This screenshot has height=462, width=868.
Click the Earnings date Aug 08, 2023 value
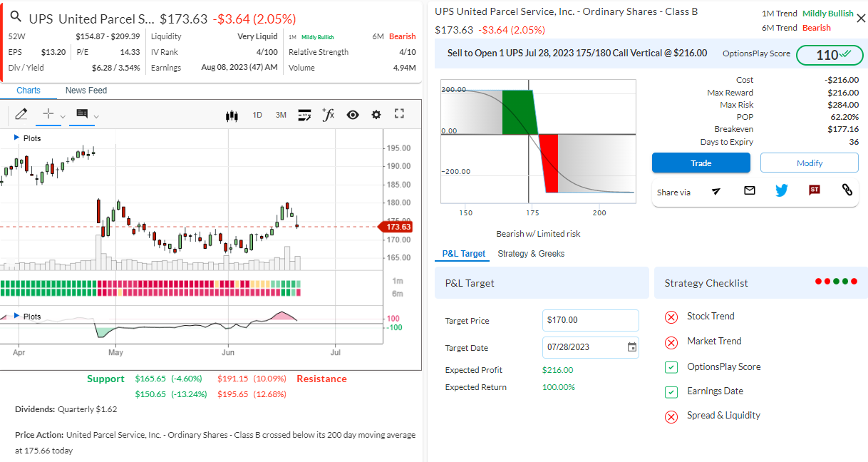pos(239,68)
